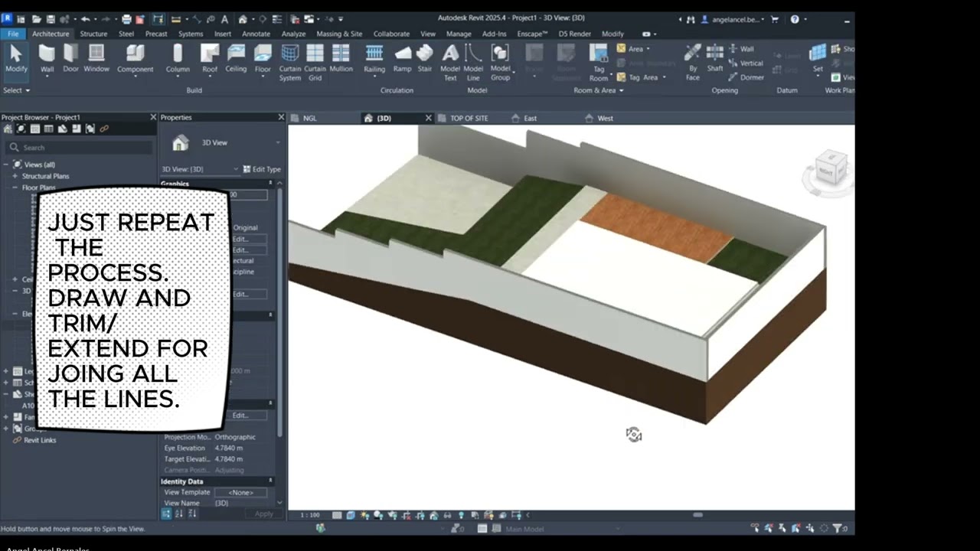Expand the Structural Plans tree node
This screenshot has height=551, width=980.
coord(14,176)
